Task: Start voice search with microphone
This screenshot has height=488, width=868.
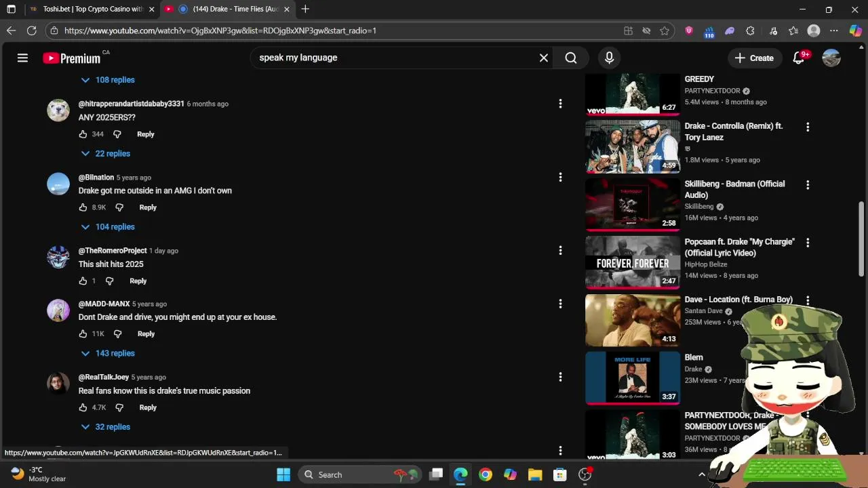Action: coord(609,58)
